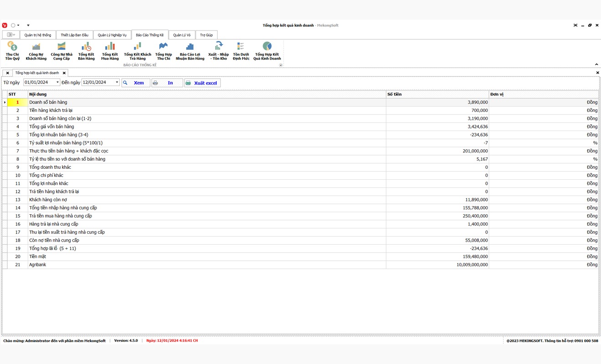Image resolution: width=601 pixels, height=364 pixels.
Task: Open Công Nợ Khách Hàng report
Action: tap(36, 51)
